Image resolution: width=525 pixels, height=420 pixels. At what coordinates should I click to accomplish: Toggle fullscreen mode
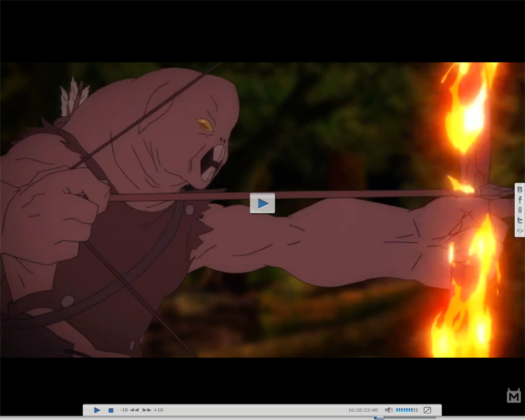[x=427, y=410]
